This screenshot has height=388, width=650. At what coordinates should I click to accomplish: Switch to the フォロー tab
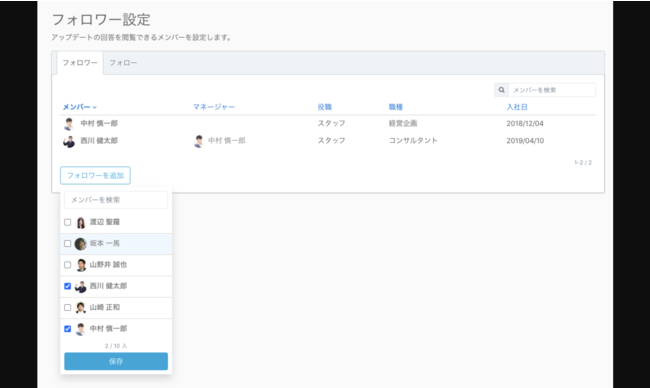pyautogui.click(x=123, y=63)
